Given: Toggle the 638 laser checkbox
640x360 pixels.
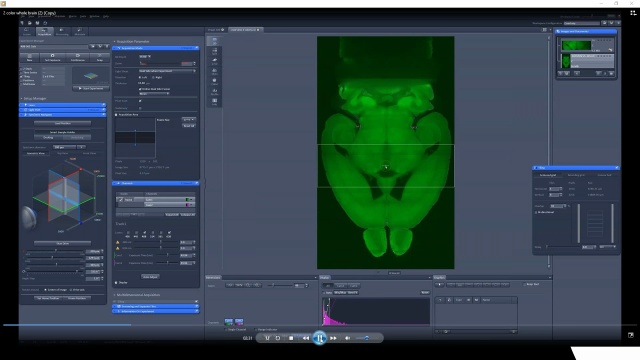Looking at the screenshot, I should [169, 233].
